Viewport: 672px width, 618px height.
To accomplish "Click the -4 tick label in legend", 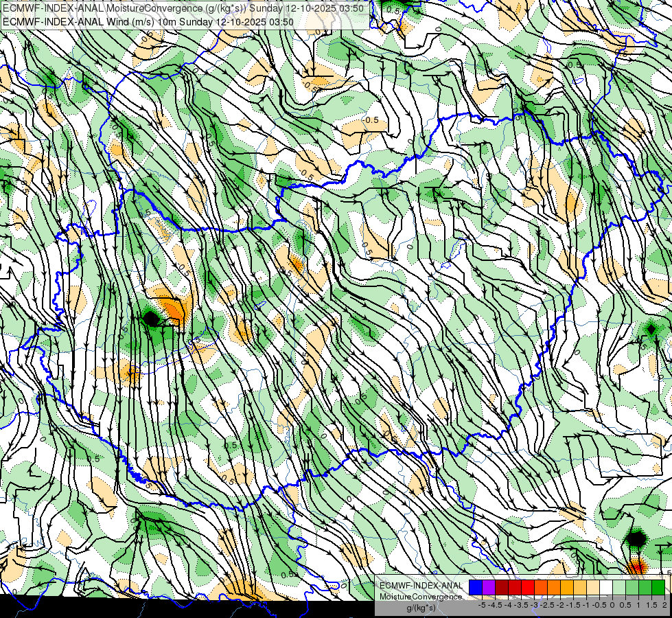I will [508, 605].
